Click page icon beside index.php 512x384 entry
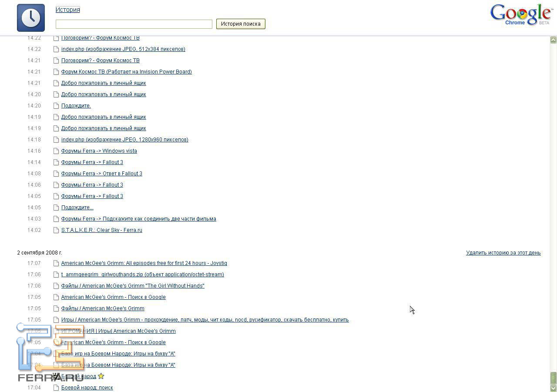Screen dimensions: 557x392 [x=56, y=49]
